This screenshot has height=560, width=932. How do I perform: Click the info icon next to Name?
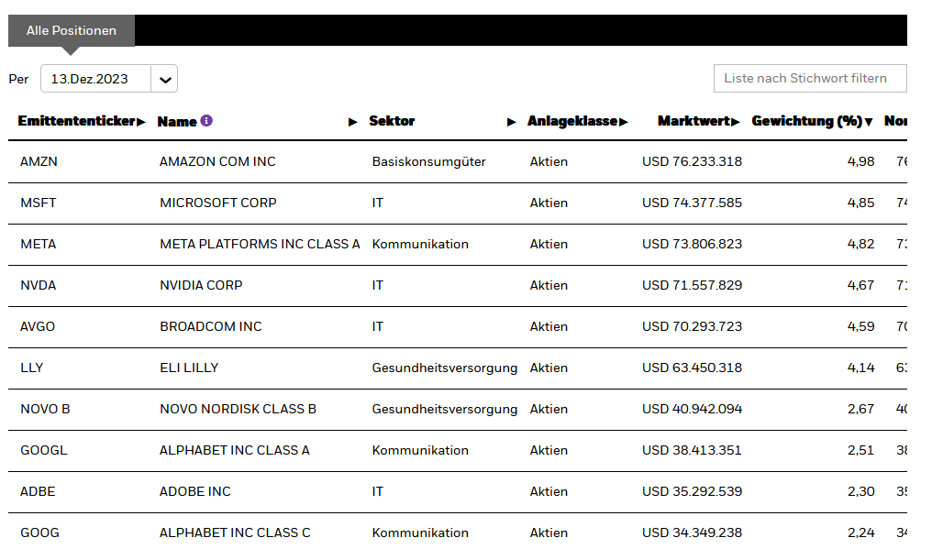(x=206, y=121)
